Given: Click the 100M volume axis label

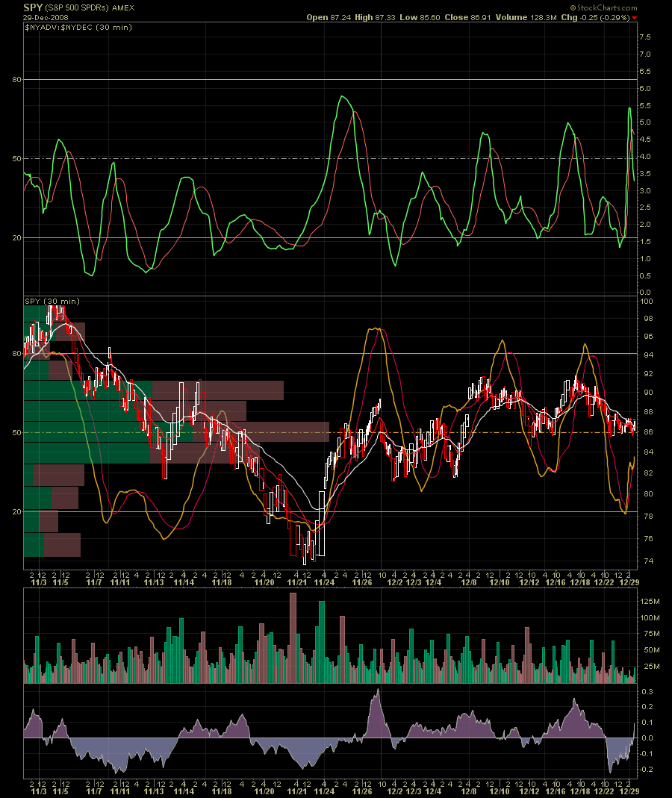Looking at the screenshot, I should pyautogui.click(x=650, y=618).
